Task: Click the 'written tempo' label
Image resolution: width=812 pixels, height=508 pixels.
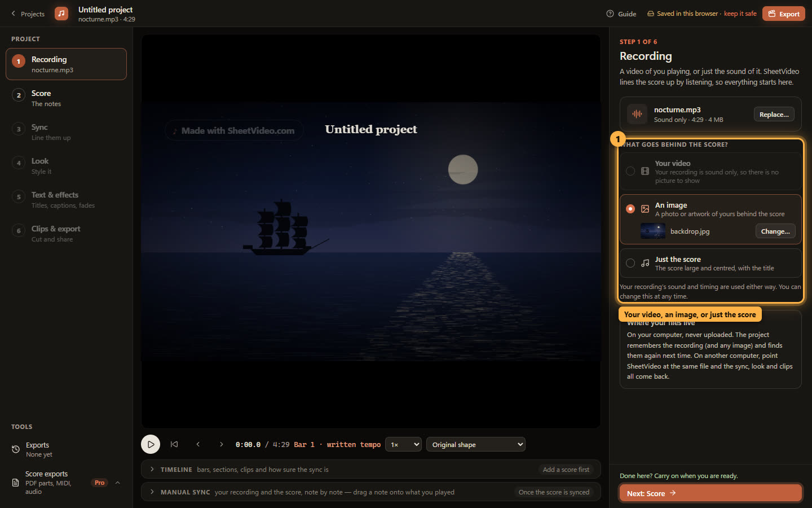Action: (354, 444)
